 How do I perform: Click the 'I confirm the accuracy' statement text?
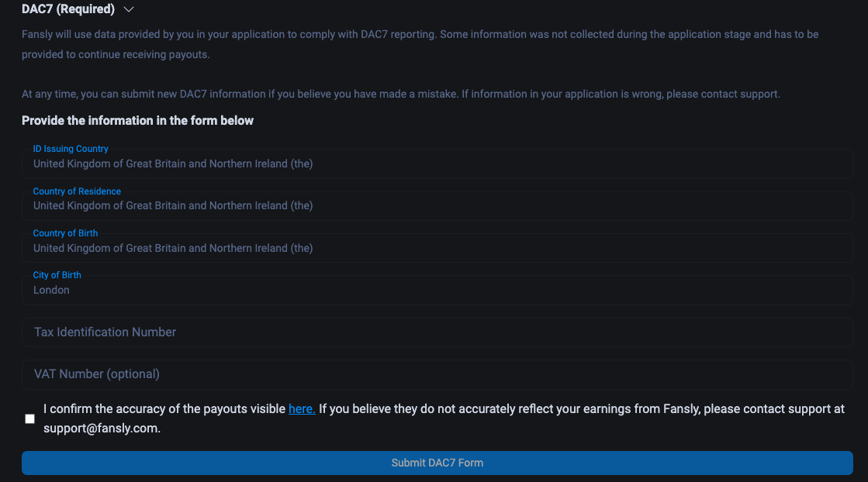coord(164,409)
